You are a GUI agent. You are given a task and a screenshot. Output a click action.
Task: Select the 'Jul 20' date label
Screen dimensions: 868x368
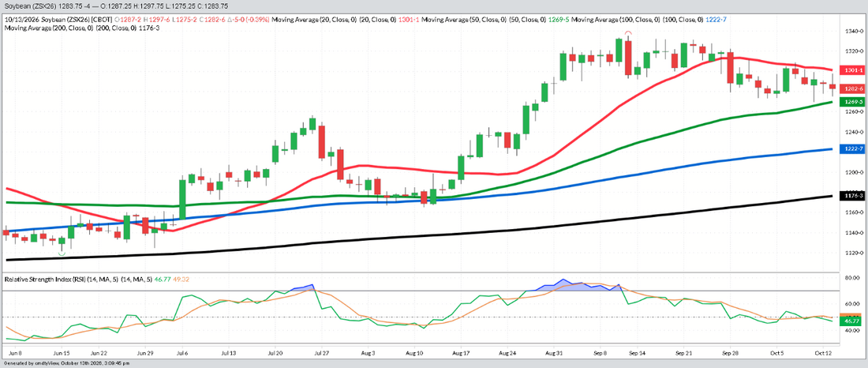tap(275, 352)
